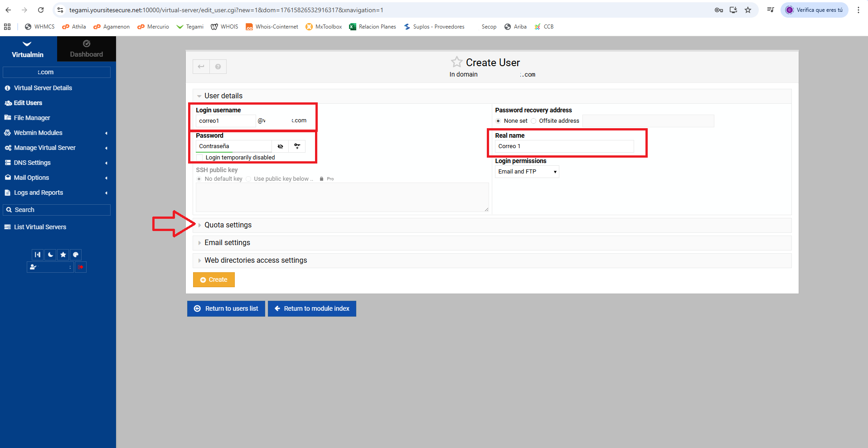Image resolution: width=868 pixels, height=448 pixels.
Task: Click the red logout icon in sidebar
Action: 81,267
